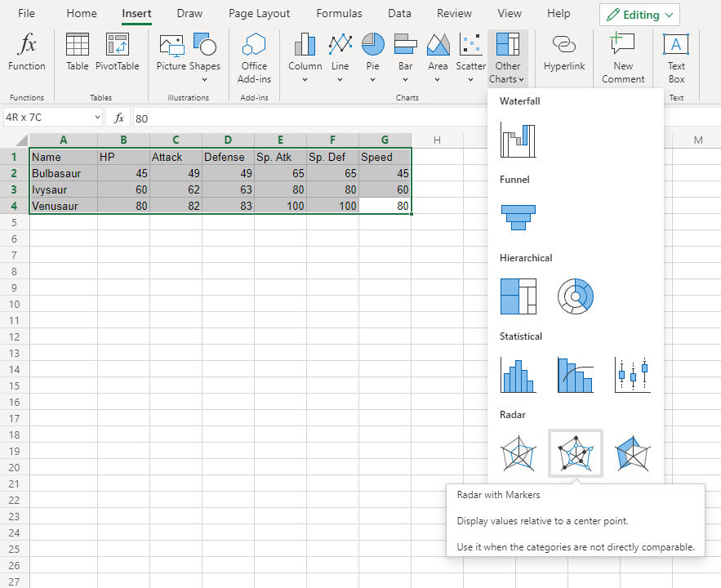Image resolution: width=721 pixels, height=588 pixels.
Task: Insert a Sunburst chart
Action: pos(575,296)
